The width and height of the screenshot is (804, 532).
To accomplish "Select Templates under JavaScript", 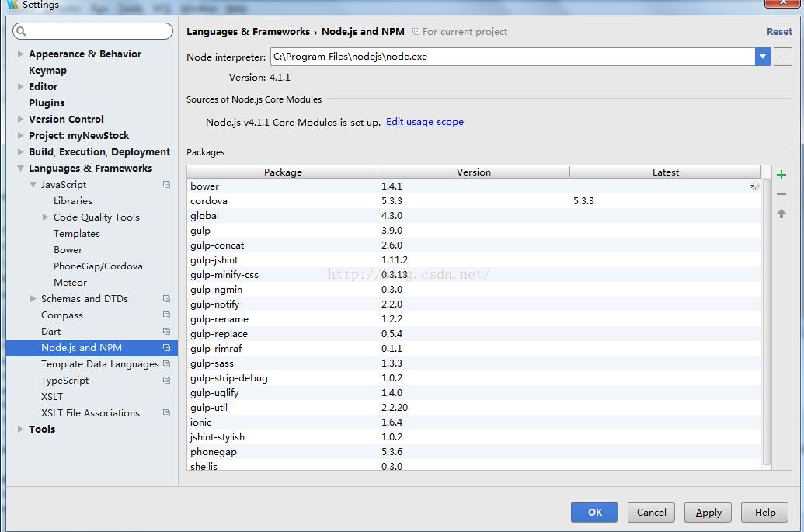I will point(77,234).
